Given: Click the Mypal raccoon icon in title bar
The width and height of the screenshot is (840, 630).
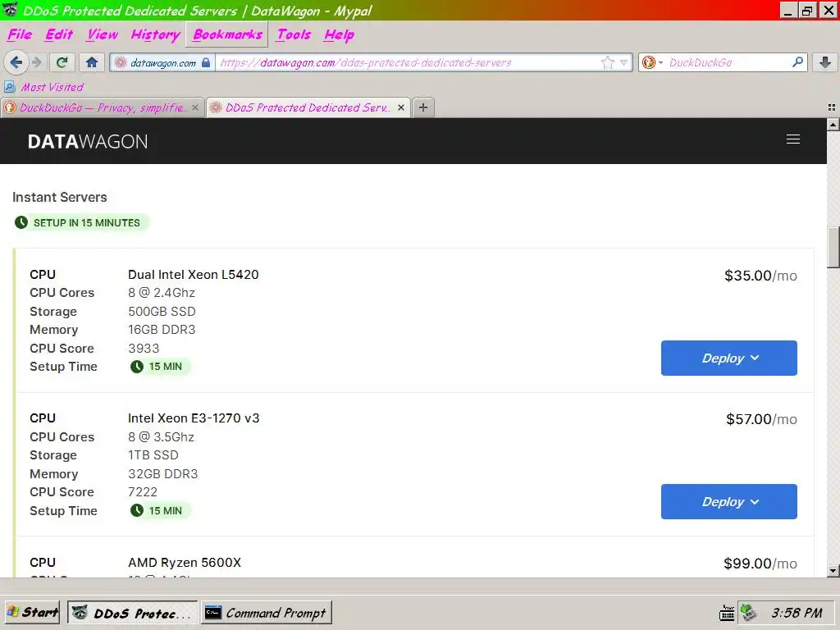Looking at the screenshot, I should [10, 10].
